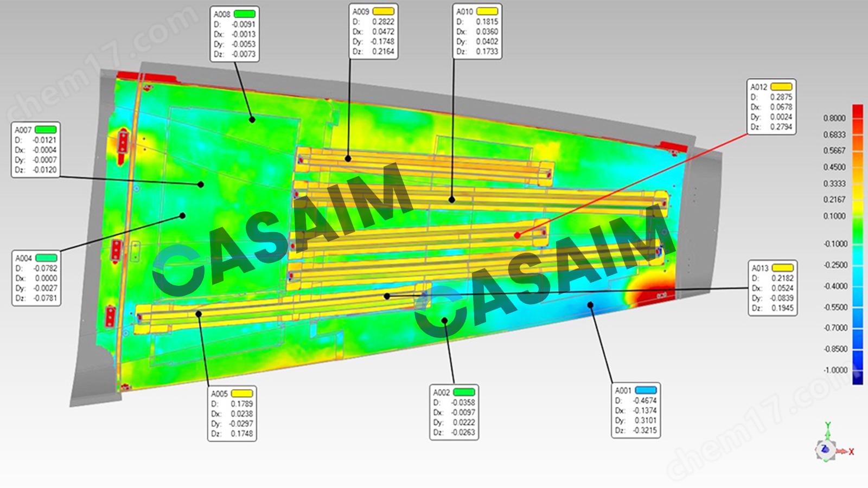Click the green swatch in annotation A007
The image size is (868, 488).
(46, 130)
